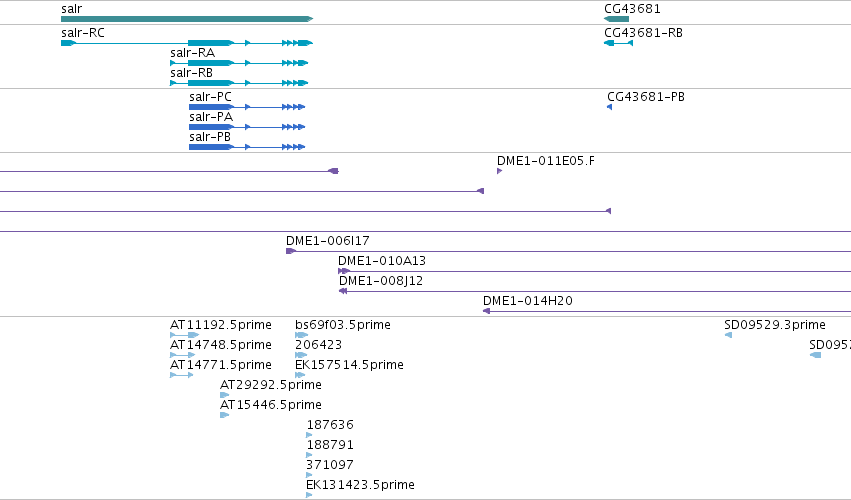Click the AT14771.5prime label
The width and height of the screenshot is (851, 500).
coord(221,365)
